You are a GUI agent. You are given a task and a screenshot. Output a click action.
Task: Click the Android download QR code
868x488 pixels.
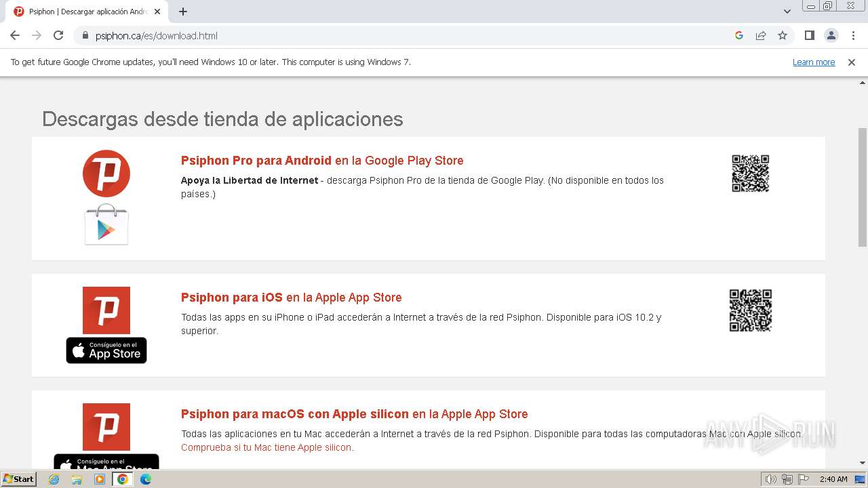pyautogui.click(x=751, y=174)
